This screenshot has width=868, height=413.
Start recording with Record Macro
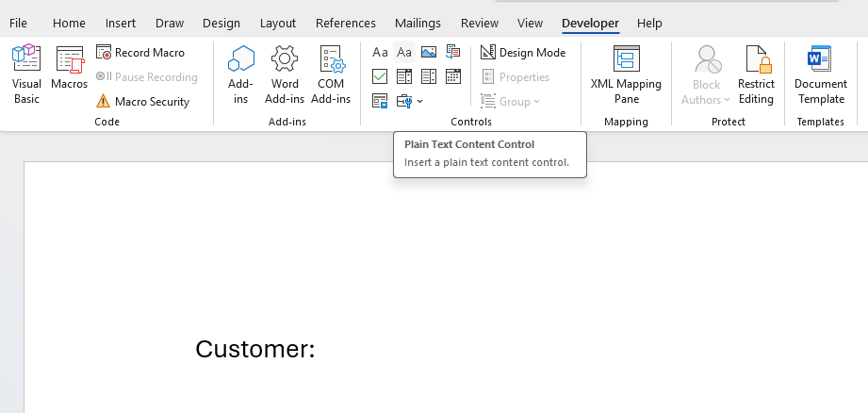click(x=140, y=53)
